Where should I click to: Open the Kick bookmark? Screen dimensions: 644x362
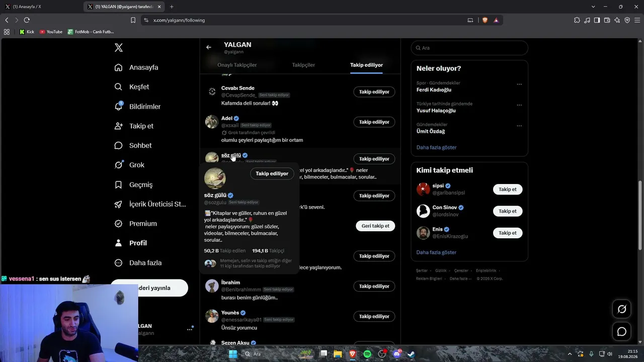pyautogui.click(x=27, y=32)
